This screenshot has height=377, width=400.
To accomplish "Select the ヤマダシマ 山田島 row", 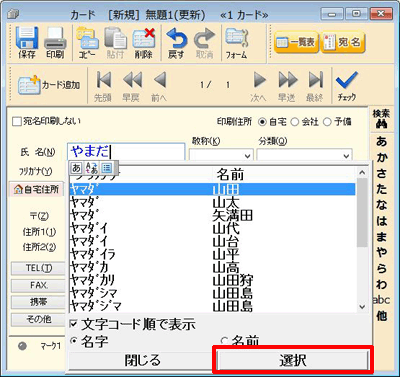I will pos(212,293).
